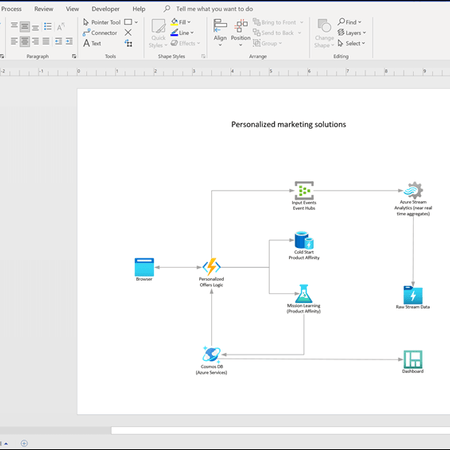
Task: Expand the Rectangle tool dropdown arrow
Action: click(x=136, y=22)
